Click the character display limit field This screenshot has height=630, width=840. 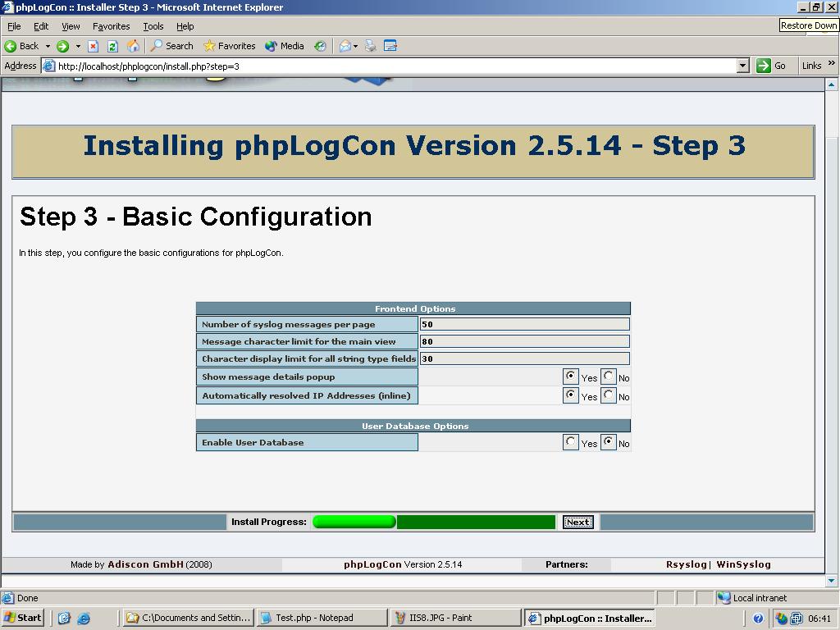point(524,358)
